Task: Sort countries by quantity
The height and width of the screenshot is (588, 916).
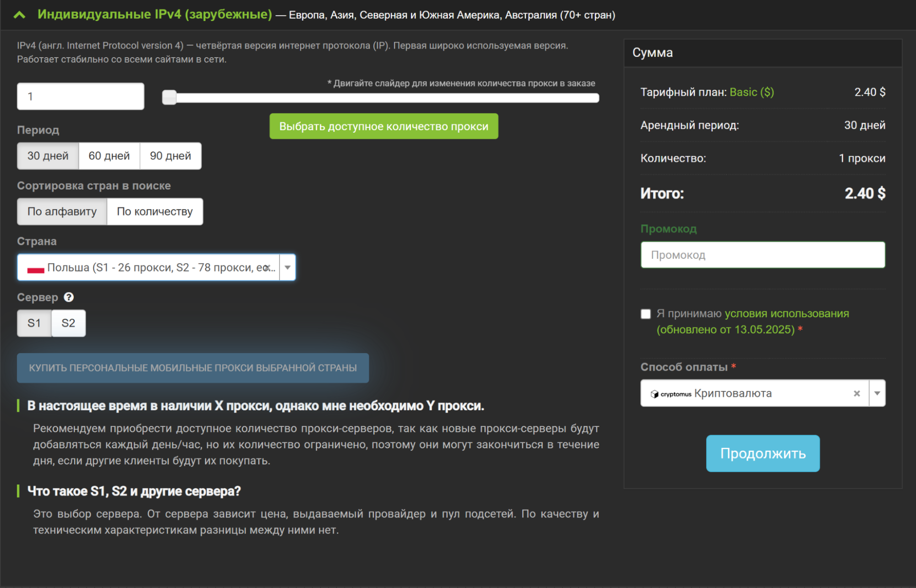Action: [154, 212]
